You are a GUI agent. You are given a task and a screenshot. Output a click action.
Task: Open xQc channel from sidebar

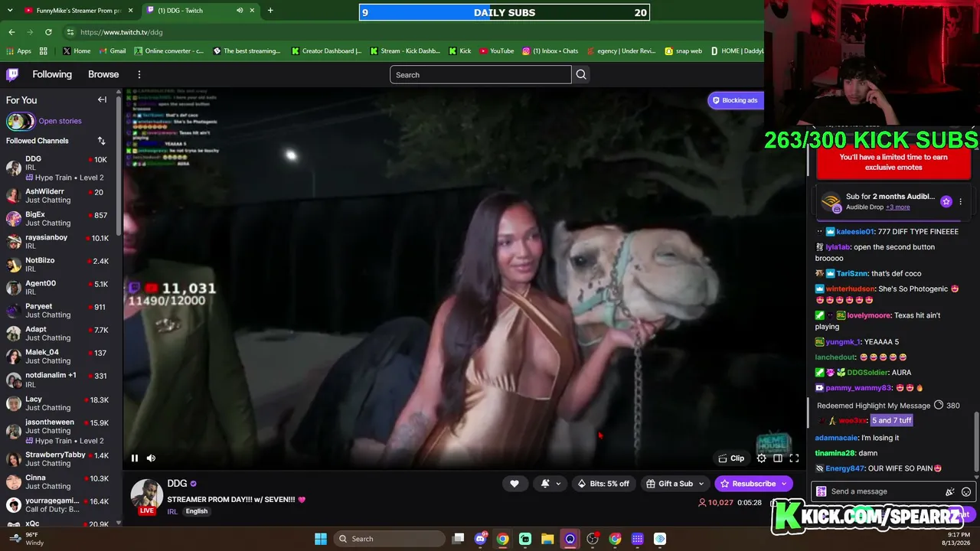pos(59,523)
